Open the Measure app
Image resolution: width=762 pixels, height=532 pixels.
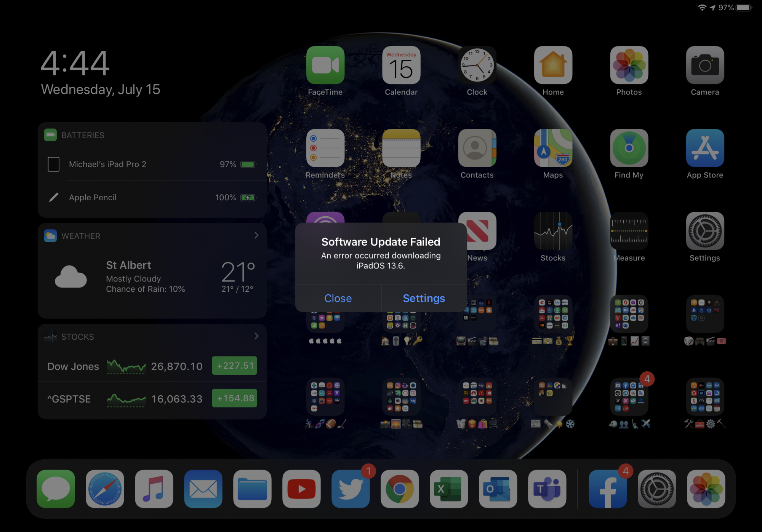629,232
